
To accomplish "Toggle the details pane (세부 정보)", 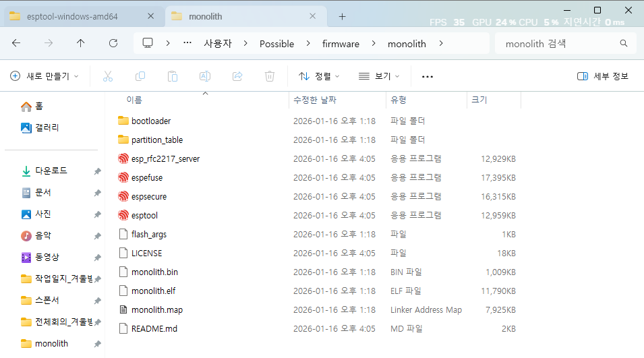I will pyautogui.click(x=603, y=76).
